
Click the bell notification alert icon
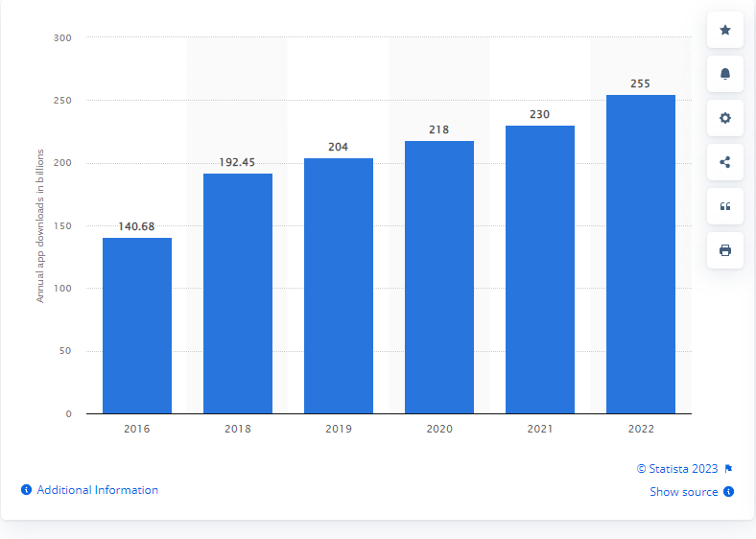tap(724, 74)
